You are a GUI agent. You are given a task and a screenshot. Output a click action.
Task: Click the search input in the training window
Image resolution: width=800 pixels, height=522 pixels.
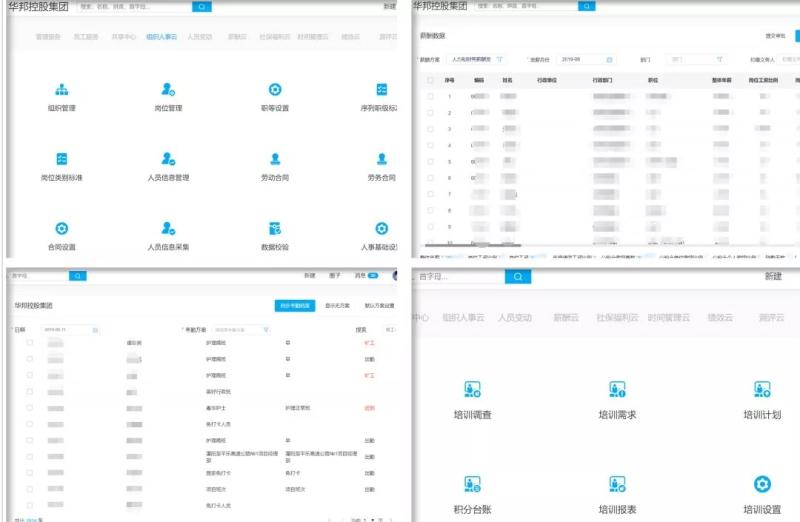pos(460,277)
